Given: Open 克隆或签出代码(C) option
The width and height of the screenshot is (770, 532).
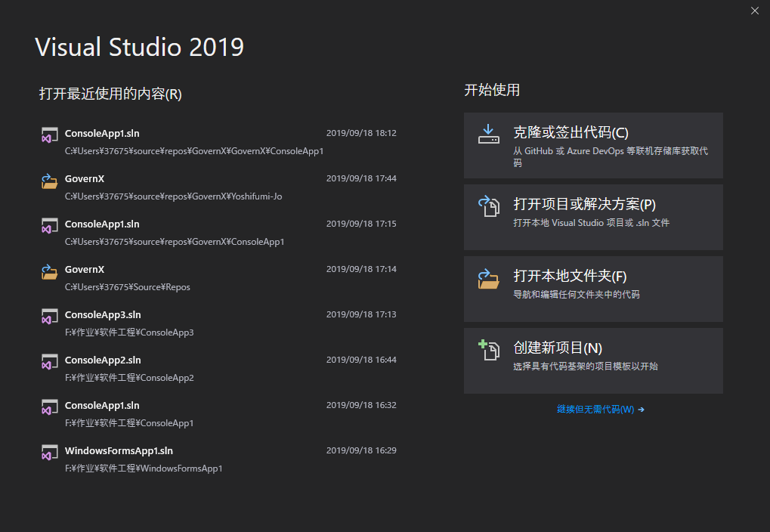Looking at the screenshot, I should coord(593,145).
